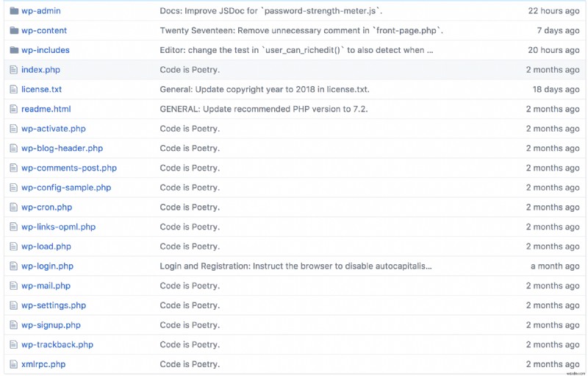The image size is (588, 376).
Task: Click the wp-includes folder icon
Action: click(x=14, y=50)
